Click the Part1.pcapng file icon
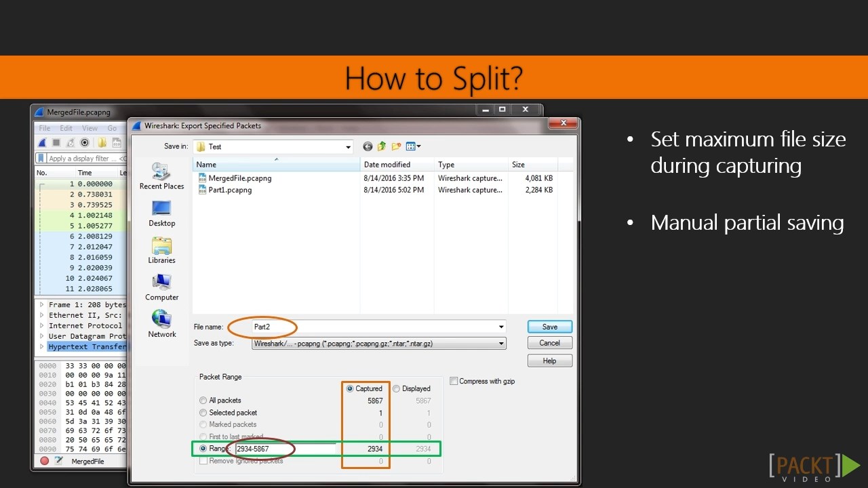The image size is (868, 488). tap(202, 190)
